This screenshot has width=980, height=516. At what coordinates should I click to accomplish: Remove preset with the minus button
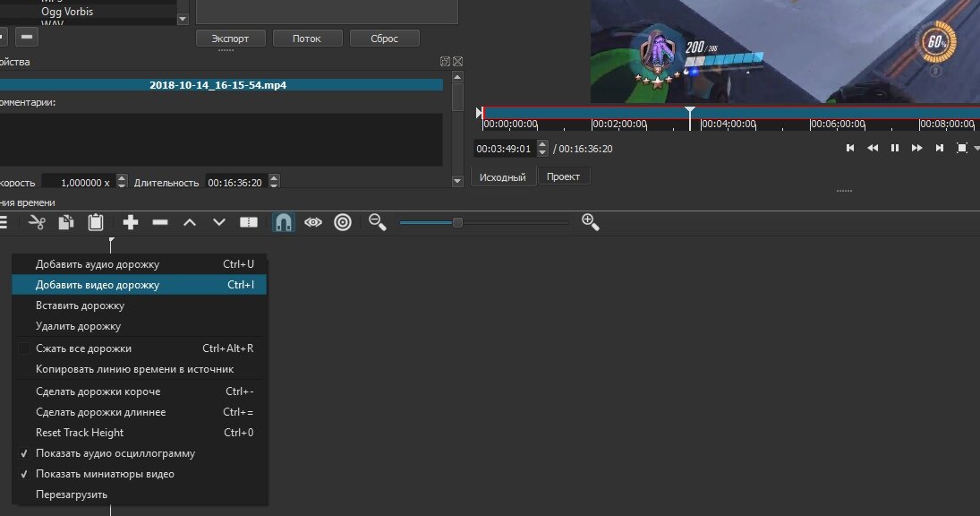click(26, 37)
